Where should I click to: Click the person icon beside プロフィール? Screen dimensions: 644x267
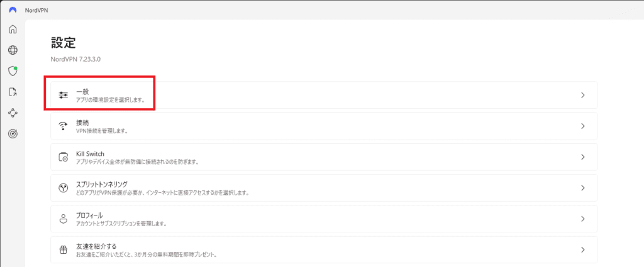pos(63,219)
